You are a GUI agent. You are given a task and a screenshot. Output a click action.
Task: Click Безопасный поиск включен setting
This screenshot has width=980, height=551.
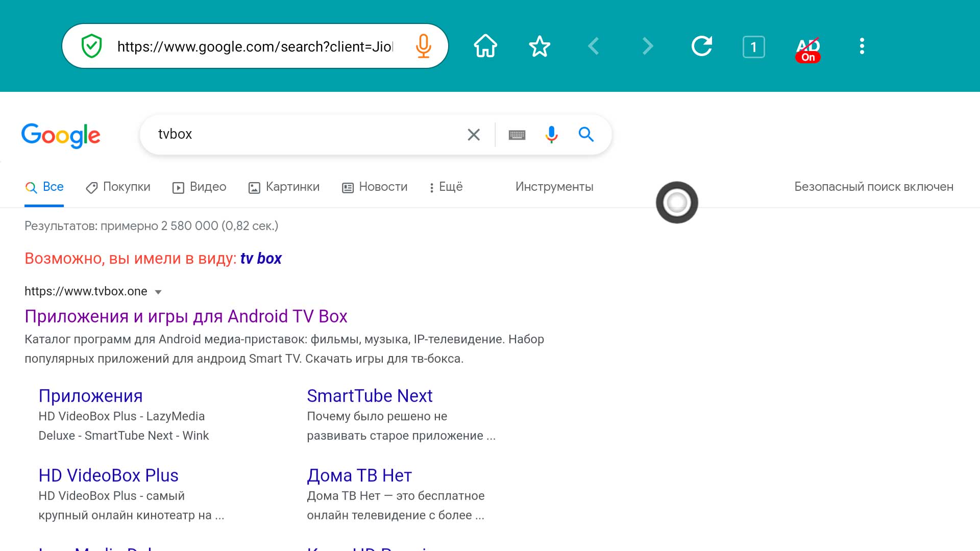tap(874, 187)
